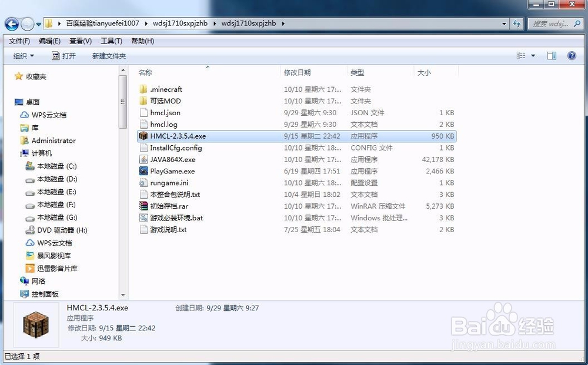Image resolution: width=588 pixels, height=365 pixels.
Task: Select 暴风影视库 in the navigation pane
Action: click(54, 256)
